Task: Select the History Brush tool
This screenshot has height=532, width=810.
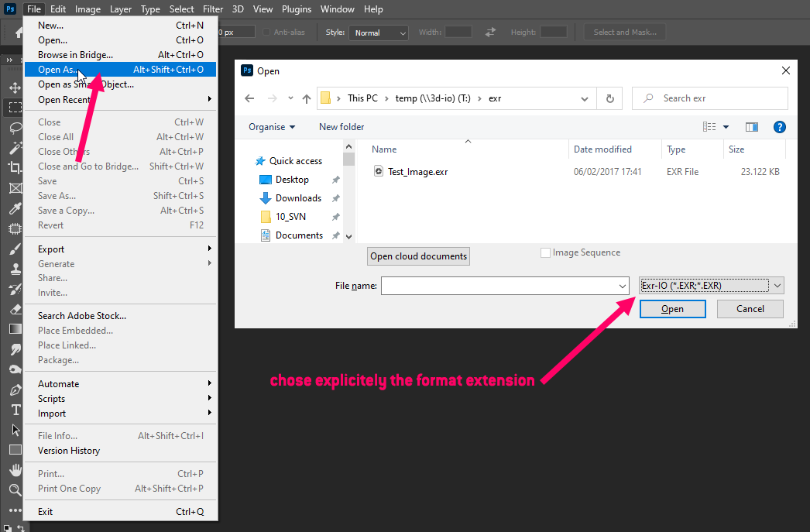Action: pos(15,289)
